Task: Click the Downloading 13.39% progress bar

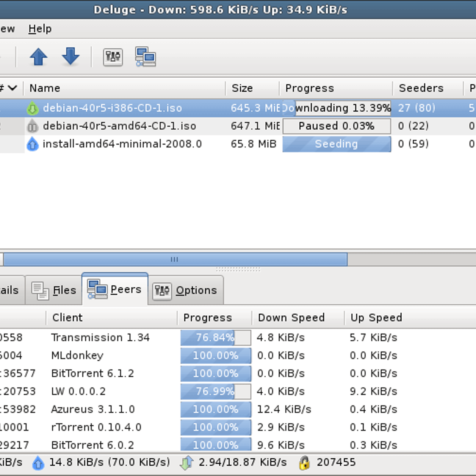Action: point(336,108)
